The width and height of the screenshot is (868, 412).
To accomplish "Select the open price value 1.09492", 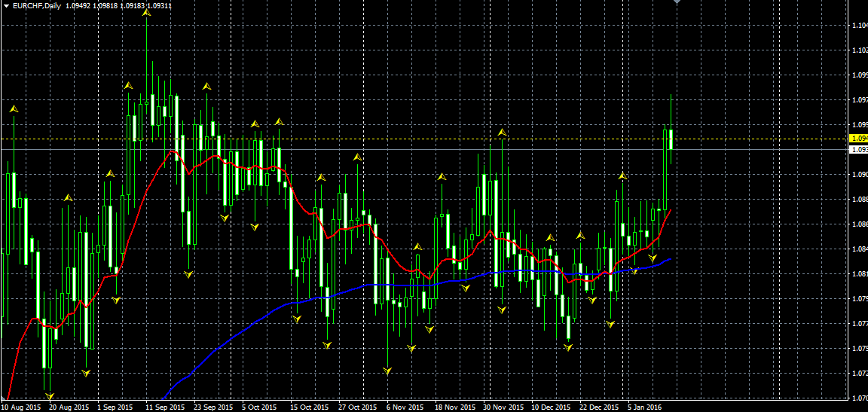I will [x=78, y=6].
